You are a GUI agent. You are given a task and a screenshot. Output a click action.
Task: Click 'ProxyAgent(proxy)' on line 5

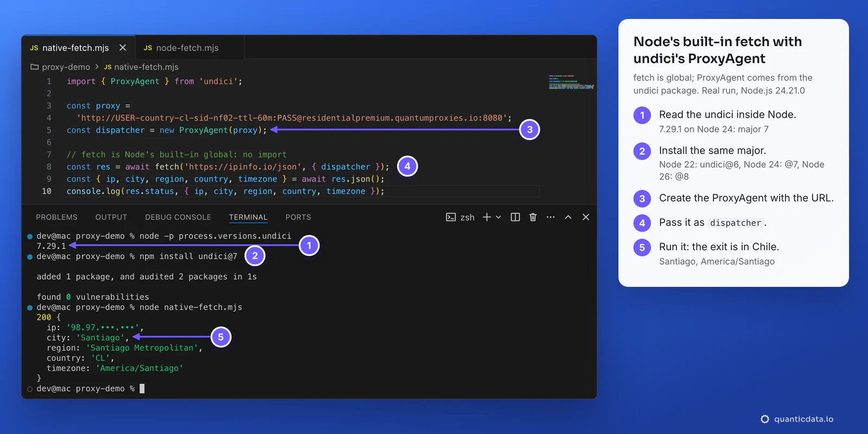(x=221, y=130)
